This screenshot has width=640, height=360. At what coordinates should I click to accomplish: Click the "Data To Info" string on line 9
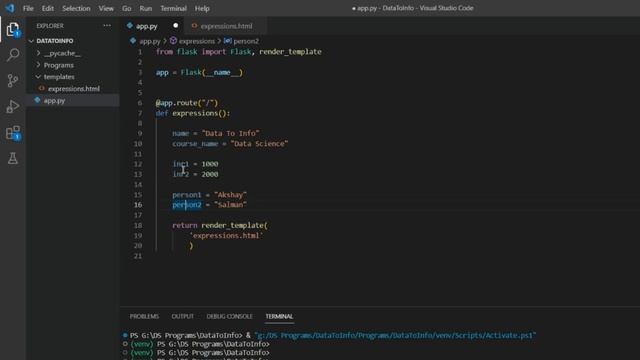pyautogui.click(x=231, y=133)
